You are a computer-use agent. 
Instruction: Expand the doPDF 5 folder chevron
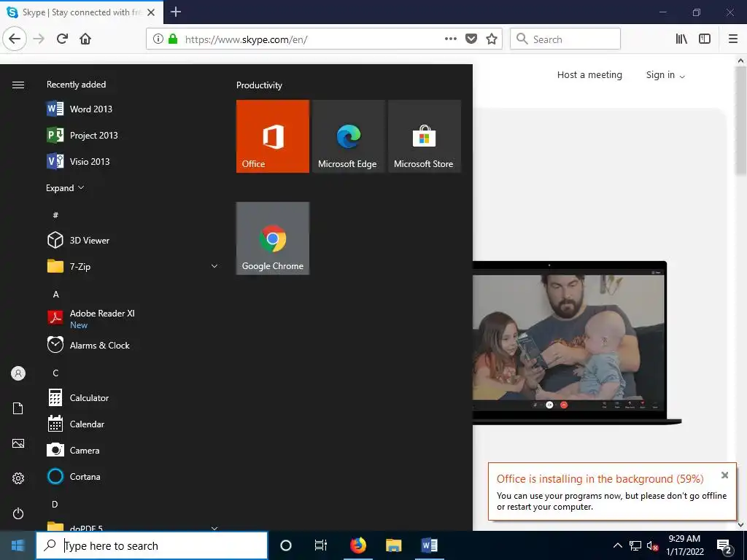tap(214, 528)
